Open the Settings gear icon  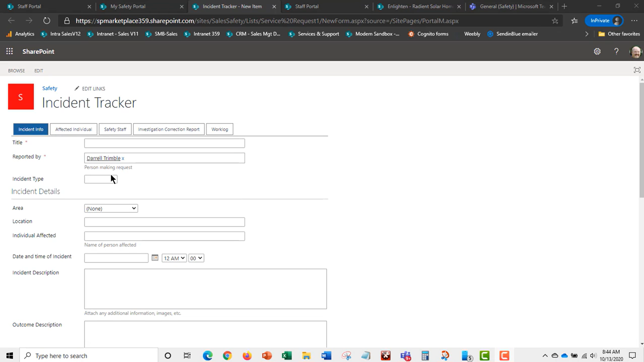(x=597, y=51)
